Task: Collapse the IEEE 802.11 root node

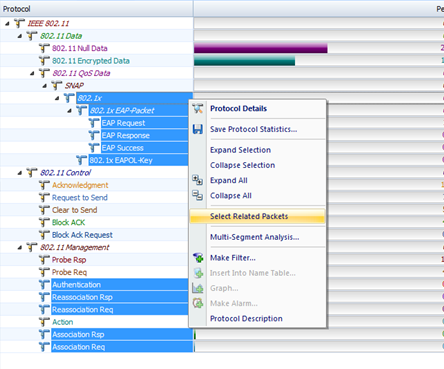Action: tap(7, 23)
